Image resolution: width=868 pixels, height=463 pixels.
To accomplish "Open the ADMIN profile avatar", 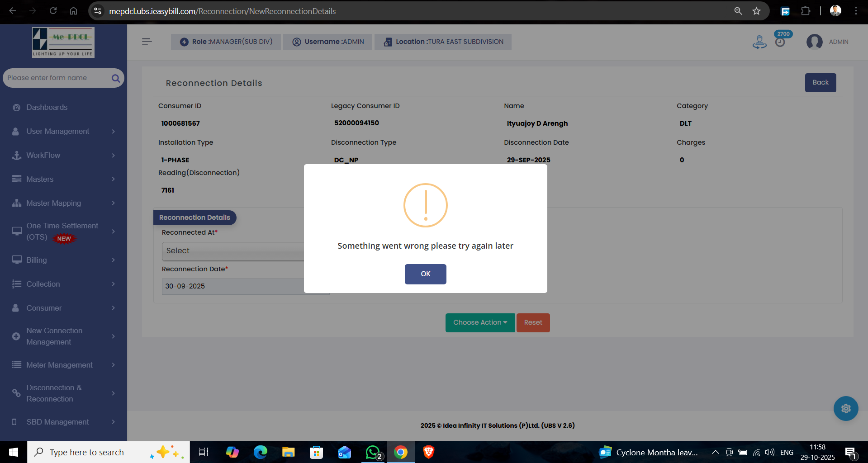I will tap(815, 42).
